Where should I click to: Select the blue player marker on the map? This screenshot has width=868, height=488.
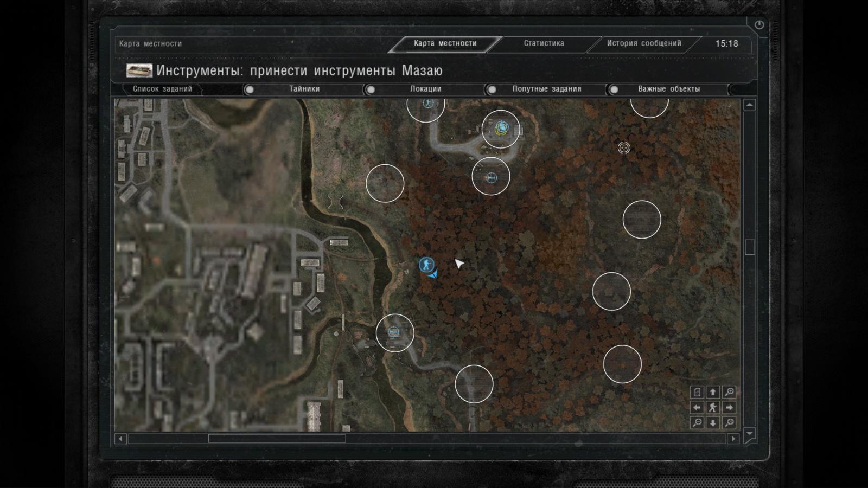coord(426,265)
